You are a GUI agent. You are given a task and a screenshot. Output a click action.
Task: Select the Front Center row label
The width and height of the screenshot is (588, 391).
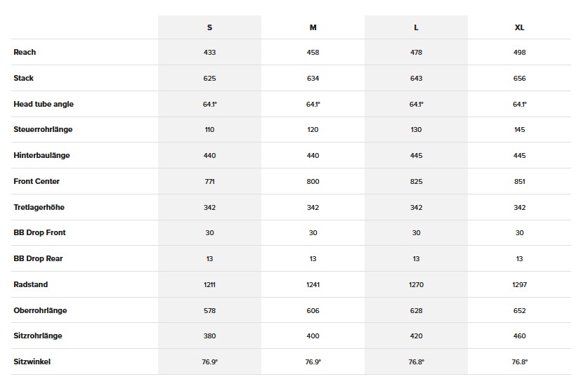pos(37,181)
